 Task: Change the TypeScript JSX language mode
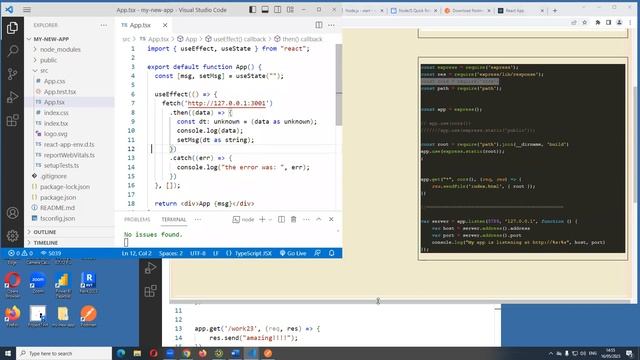coord(253,253)
